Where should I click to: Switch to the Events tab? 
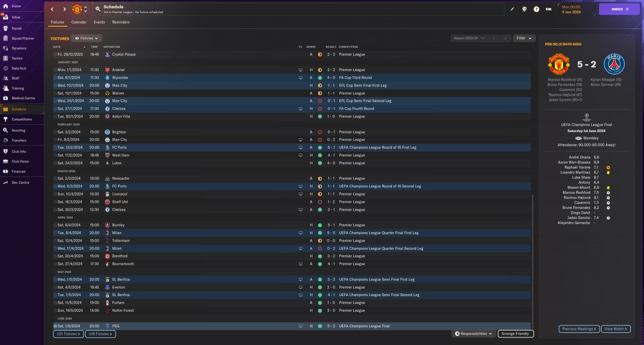click(99, 22)
